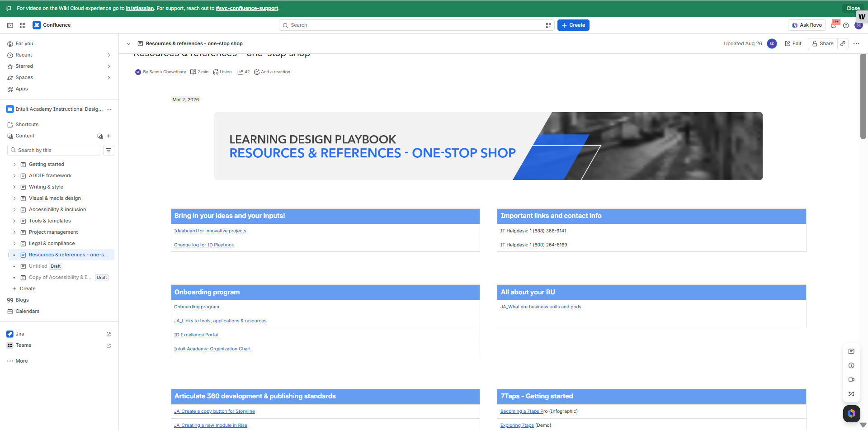Screen dimensions: 868x430
Task: Click Ask Rovo button
Action: point(807,25)
